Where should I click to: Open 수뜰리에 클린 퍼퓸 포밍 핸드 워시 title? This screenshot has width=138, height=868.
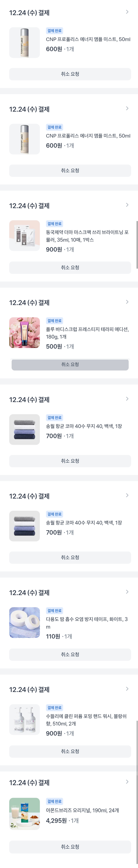coord(86,720)
